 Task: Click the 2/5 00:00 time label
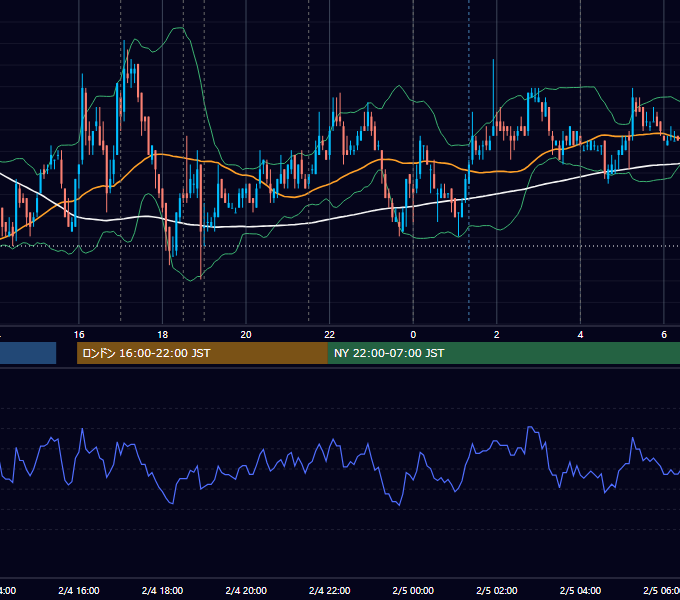coord(413,590)
